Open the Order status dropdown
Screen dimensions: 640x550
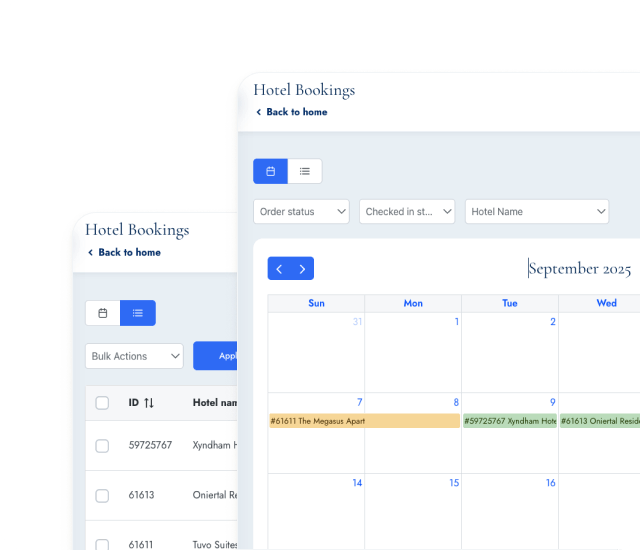click(301, 211)
